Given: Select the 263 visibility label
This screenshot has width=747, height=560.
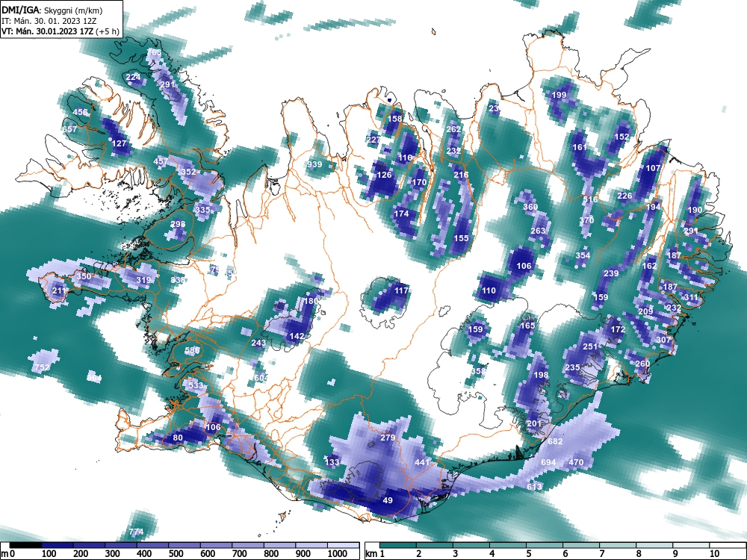Looking at the screenshot, I should [538, 231].
